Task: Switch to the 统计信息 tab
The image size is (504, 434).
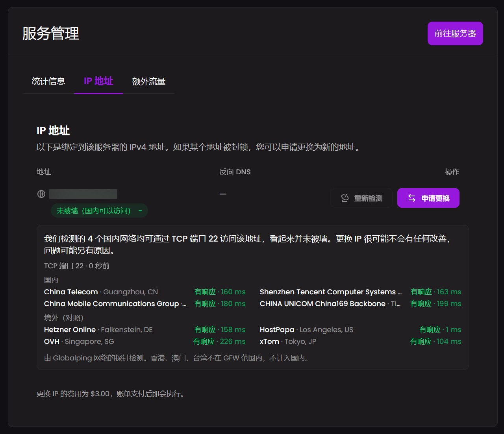Action: coord(48,81)
